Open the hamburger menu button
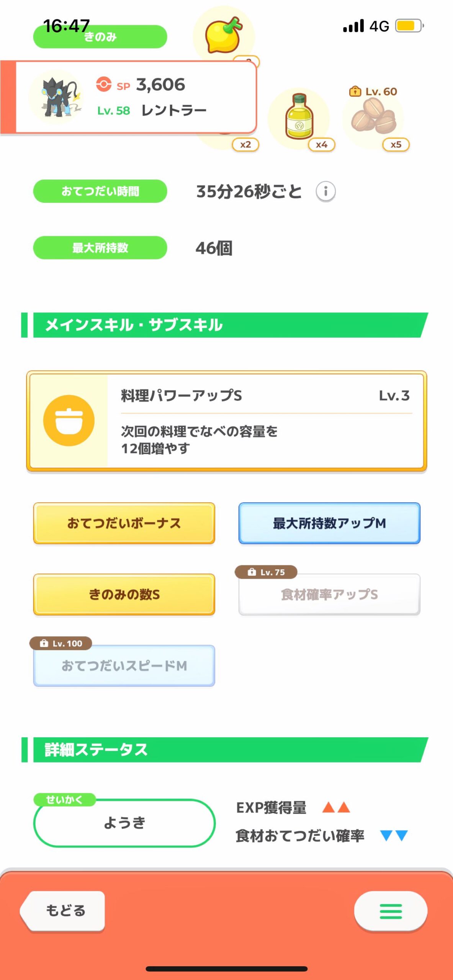Screen dimensions: 453x980 pos(391,911)
